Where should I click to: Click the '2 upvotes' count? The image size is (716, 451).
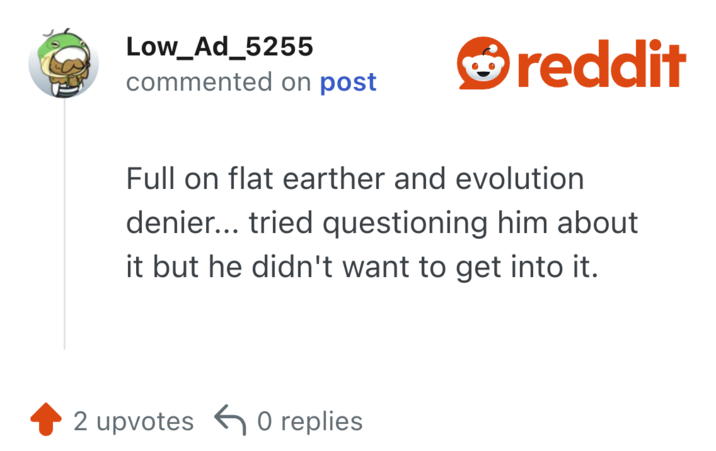[x=134, y=421]
